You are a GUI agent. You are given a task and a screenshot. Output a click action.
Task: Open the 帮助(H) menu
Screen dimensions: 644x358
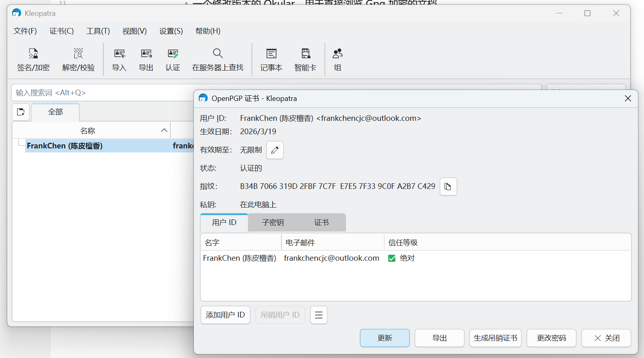pos(208,31)
